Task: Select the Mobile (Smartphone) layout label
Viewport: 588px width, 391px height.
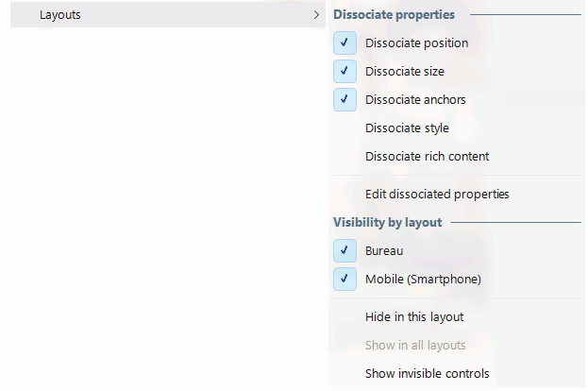Action: [x=423, y=280]
